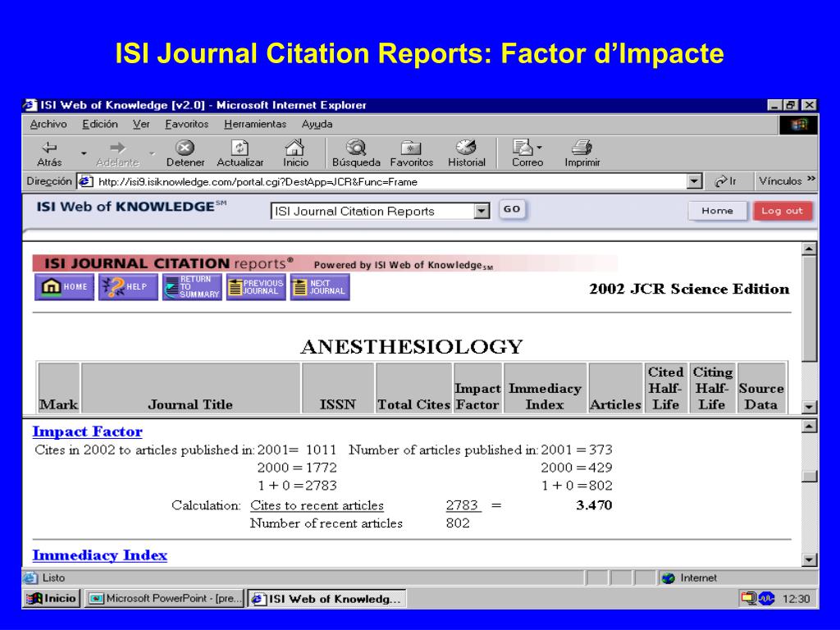This screenshot has width=840, height=630.
Task: Expand the Adelante history dropdown arrow
Action: click(152, 153)
